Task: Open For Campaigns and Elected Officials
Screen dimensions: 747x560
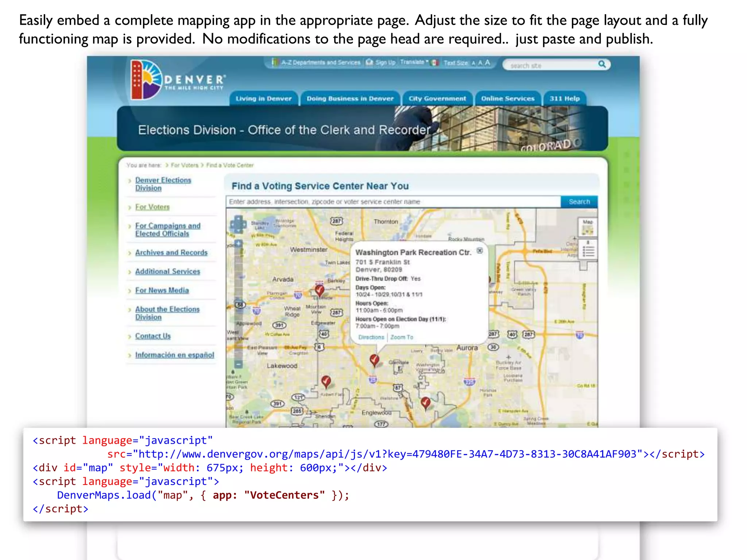Action: (x=168, y=230)
